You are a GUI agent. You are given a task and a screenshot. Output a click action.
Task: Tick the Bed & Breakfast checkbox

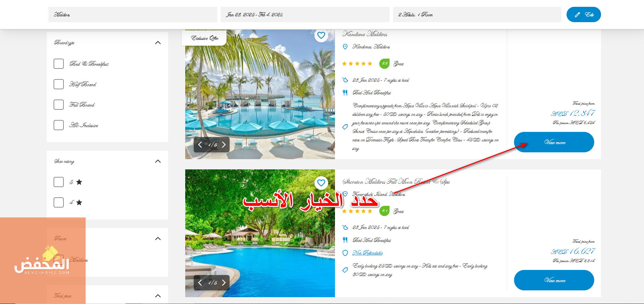(59, 64)
